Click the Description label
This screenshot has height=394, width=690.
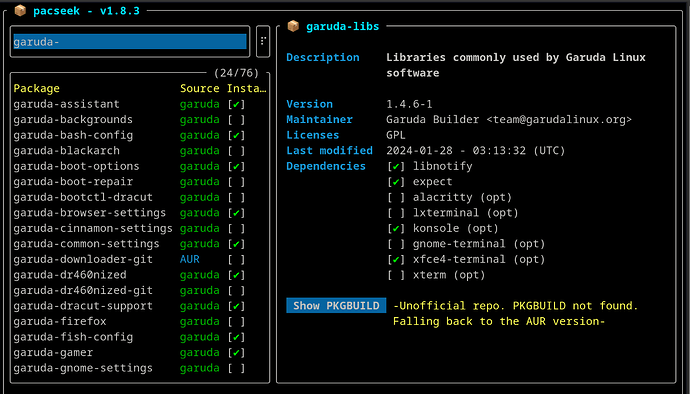pyautogui.click(x=323, y=58)
